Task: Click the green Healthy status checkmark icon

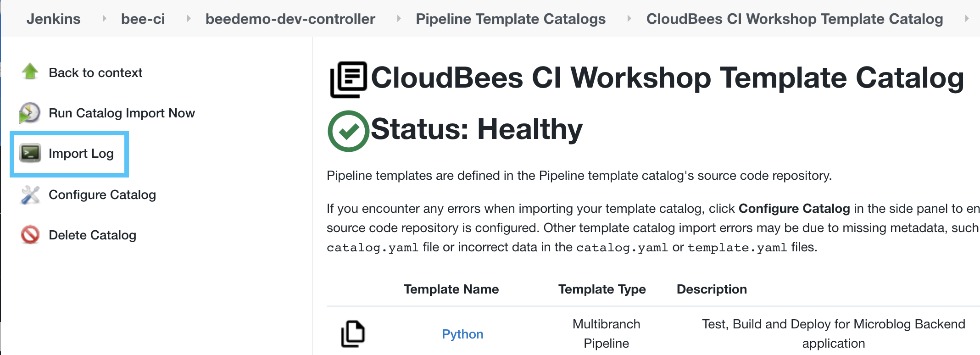Action: [348, 131]
